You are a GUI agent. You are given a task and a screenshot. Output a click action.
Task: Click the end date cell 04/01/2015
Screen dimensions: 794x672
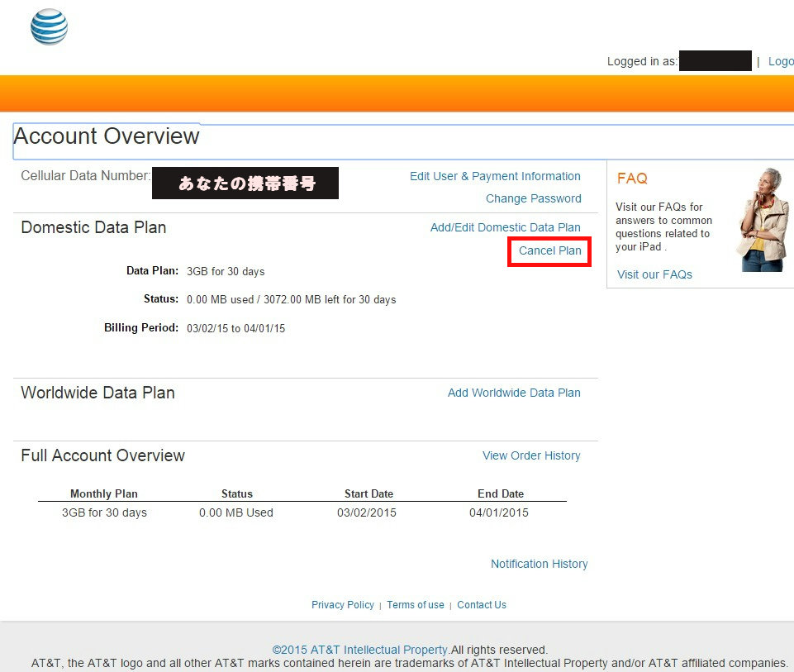coord(499,512)
